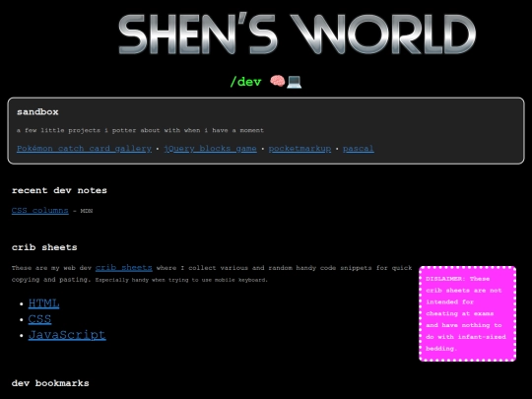Click the crib sheets section heading
The height and width of the screenshot is (399, 532).
pos(44,247)
